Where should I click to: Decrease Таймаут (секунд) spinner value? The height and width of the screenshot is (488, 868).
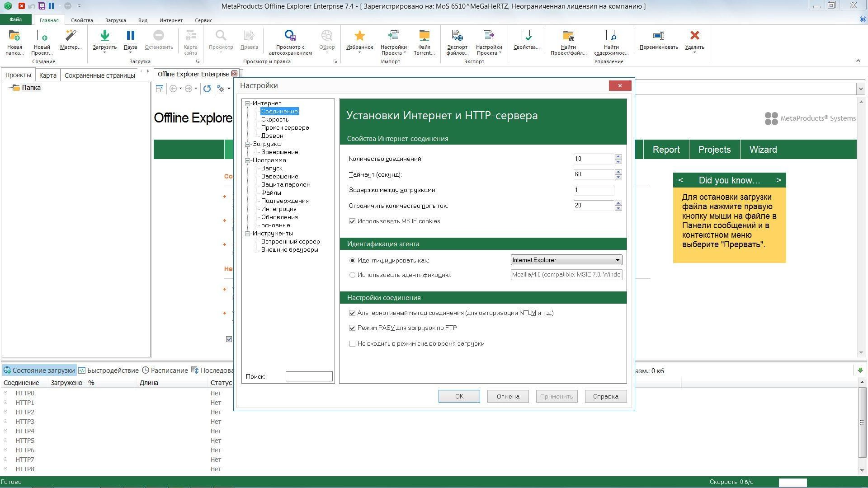(618, 177)
